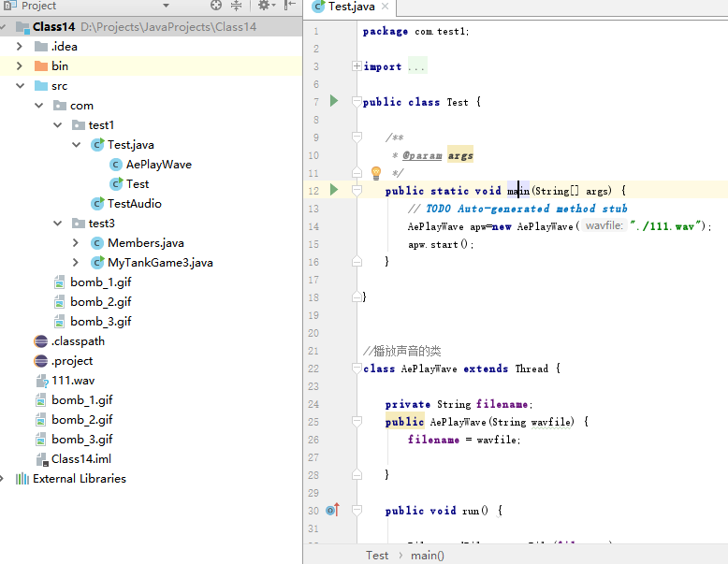The height and width of the screenshot is (564, 728).
Task: Close the Test.java editor tab
Action: (x=385, y=7)
